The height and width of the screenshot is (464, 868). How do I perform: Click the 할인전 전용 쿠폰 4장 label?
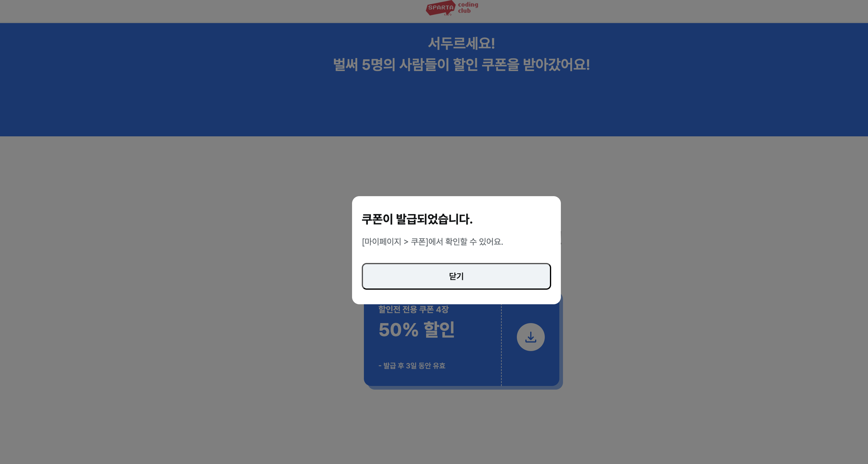(x=413, y=309)
